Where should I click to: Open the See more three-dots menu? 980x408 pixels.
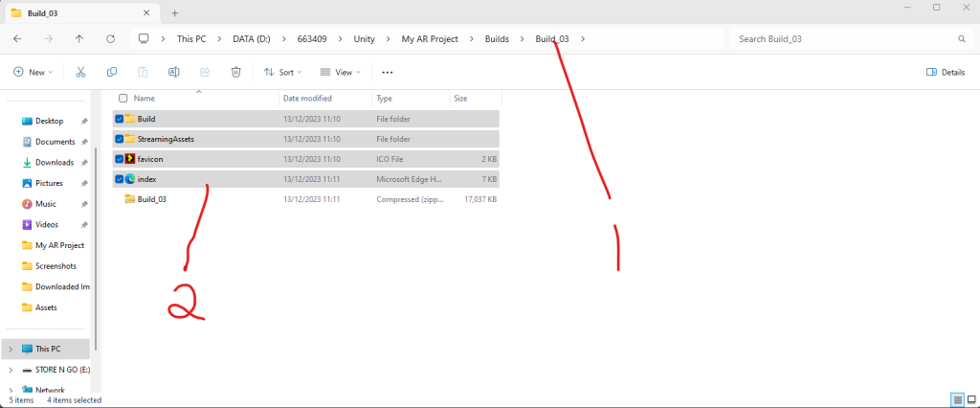[387, 72]
